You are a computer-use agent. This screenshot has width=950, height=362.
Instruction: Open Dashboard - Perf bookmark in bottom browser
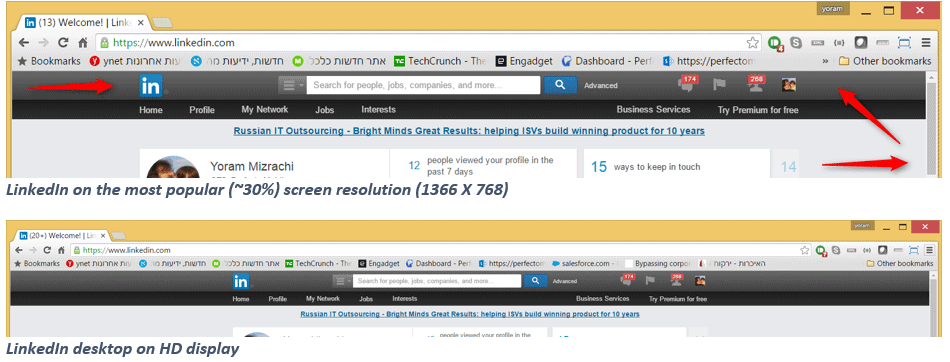[439, 263]
